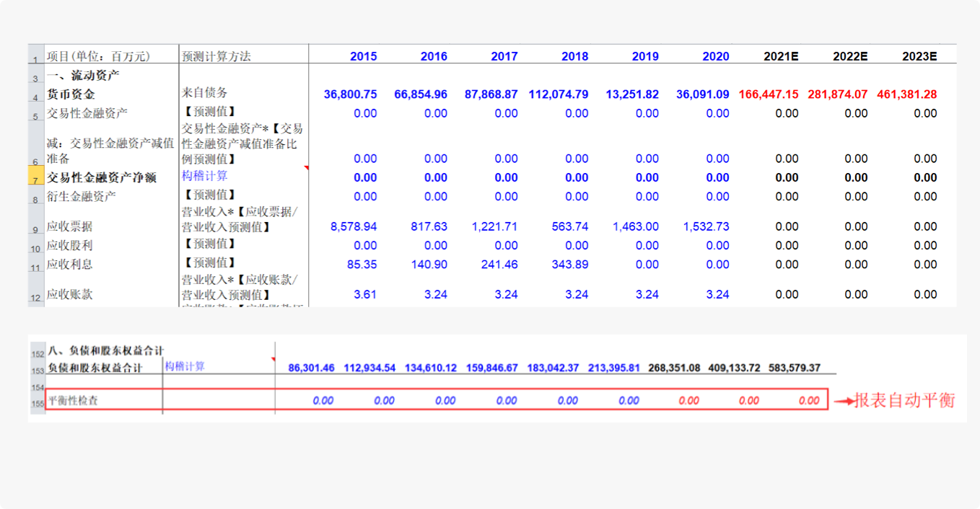Select row header number 155
This screenshot has height=509, width=980.
pos(36,403)
